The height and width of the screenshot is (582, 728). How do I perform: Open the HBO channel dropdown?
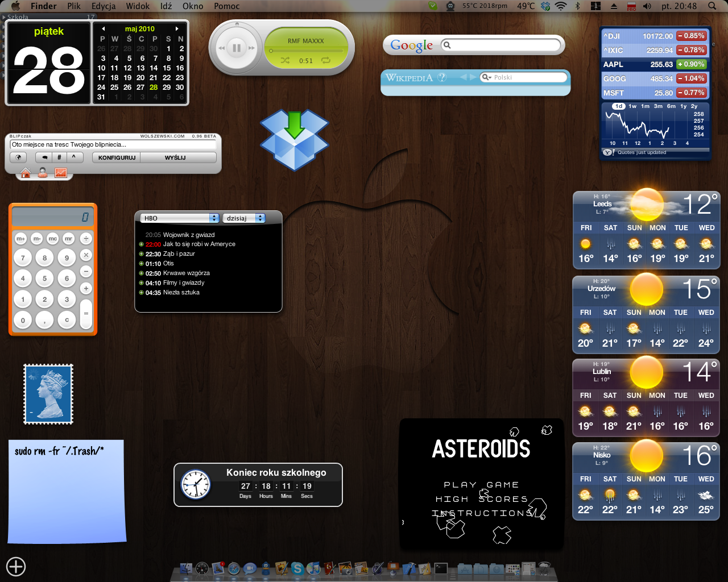tap(179, 218)
